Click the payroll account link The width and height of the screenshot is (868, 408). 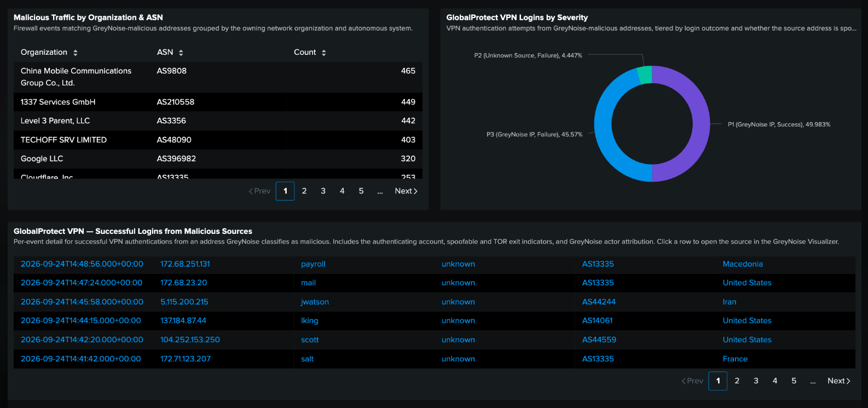(313, 264)
